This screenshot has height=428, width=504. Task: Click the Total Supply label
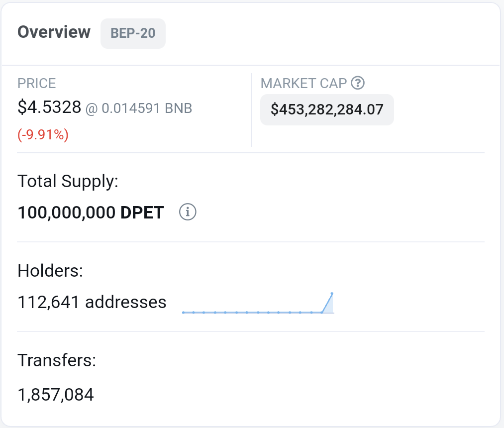(x=68, y=181)
